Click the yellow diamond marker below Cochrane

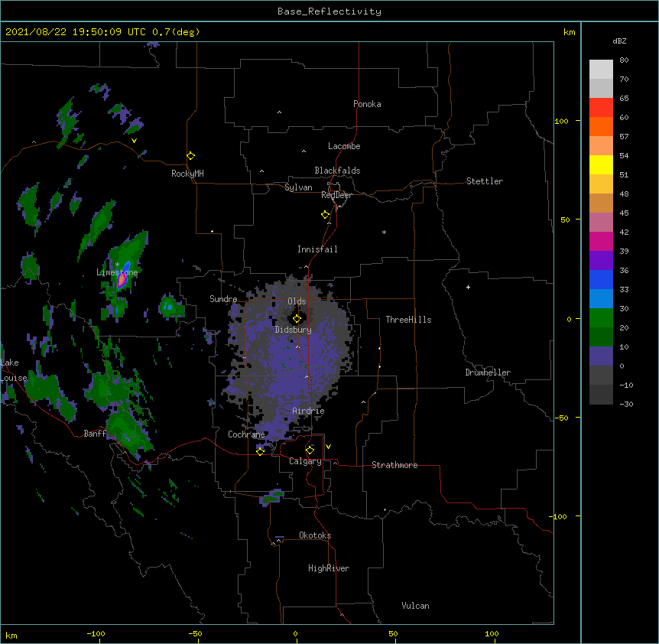[260, 452]
